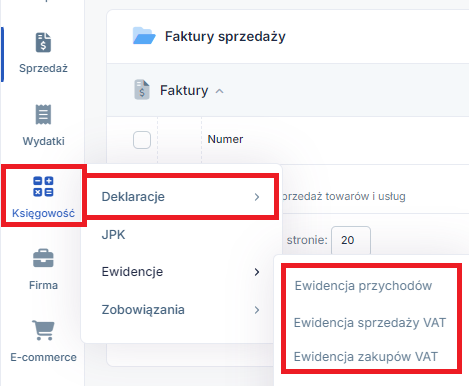Click the per-page field showing 20
Screen dimensions: 470x386
[351, 240]
